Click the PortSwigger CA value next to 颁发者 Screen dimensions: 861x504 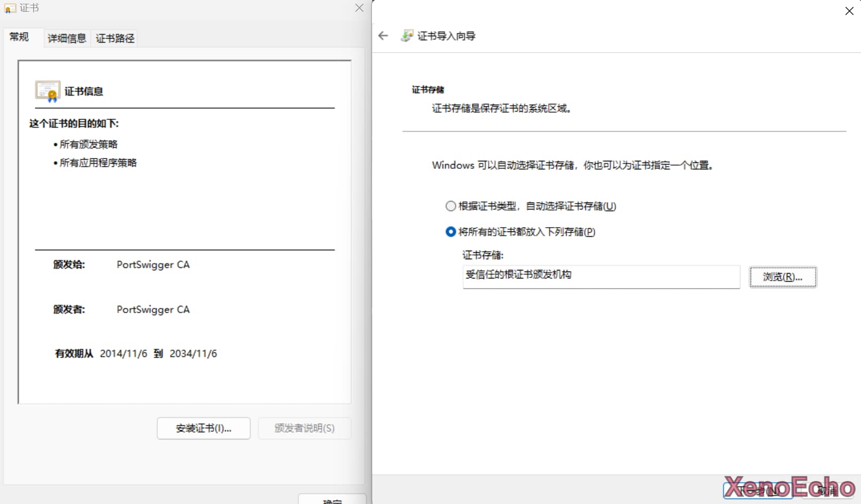pyautogui.click(x=153, y=309)
